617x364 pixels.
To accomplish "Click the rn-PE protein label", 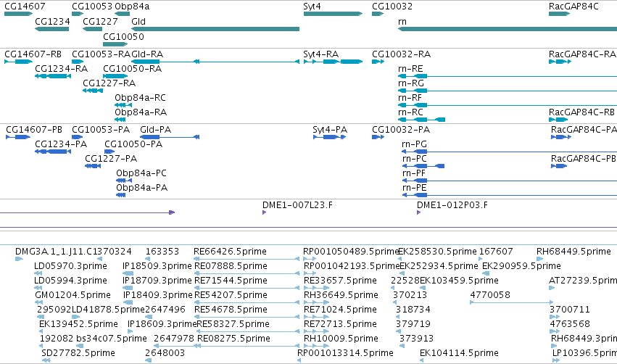I will (x=414, y=188).
